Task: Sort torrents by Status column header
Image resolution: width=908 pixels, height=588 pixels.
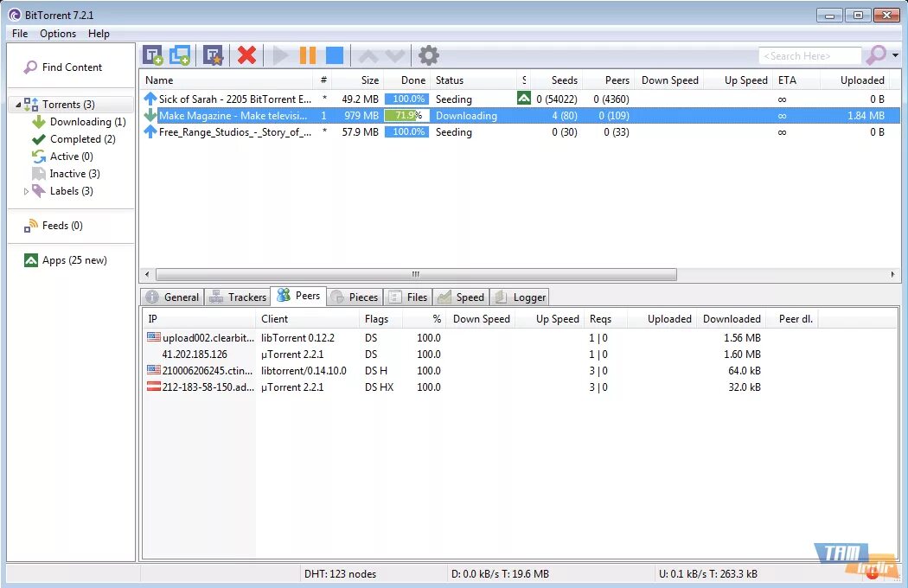Action: click(x=474, y=80)
